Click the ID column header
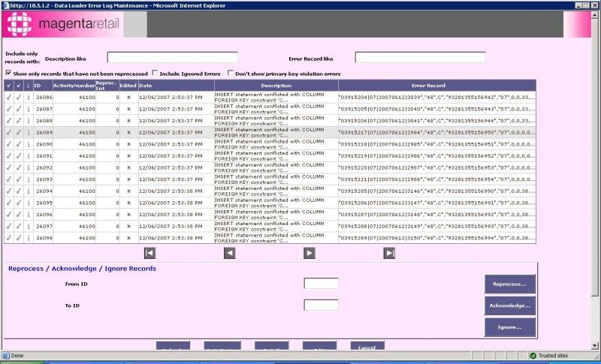 point(43,86)
